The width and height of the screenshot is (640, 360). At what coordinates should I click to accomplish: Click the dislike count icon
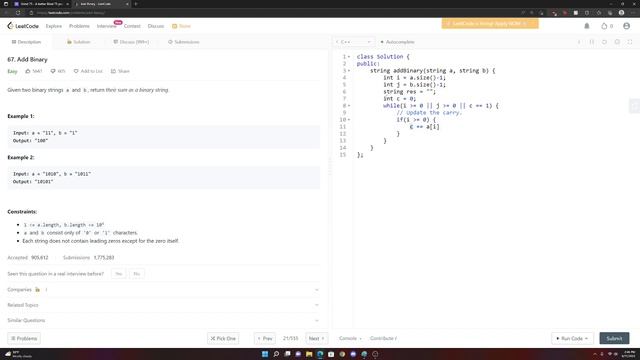pyautogui.click(x=53, y=71)
